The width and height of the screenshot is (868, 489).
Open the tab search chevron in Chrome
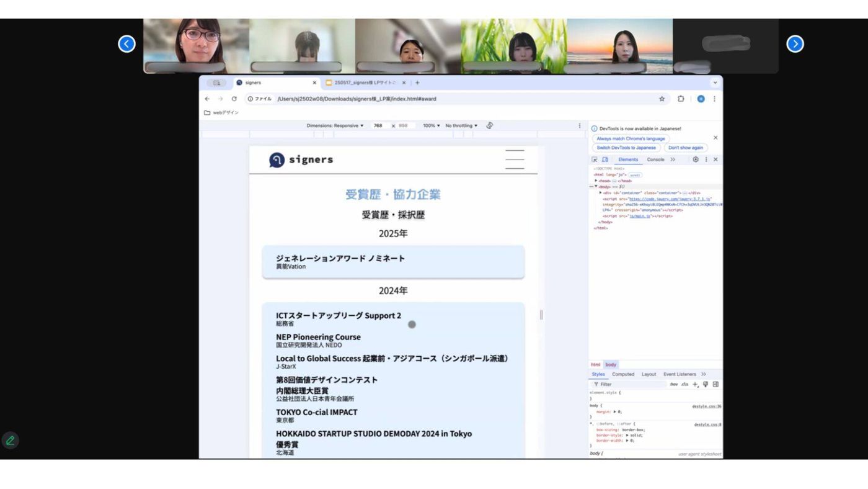pyautogui.click(x=715, y=83)
